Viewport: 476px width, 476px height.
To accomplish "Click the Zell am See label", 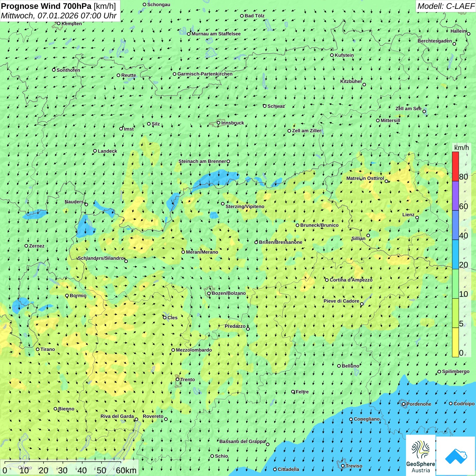I will 408,108.
